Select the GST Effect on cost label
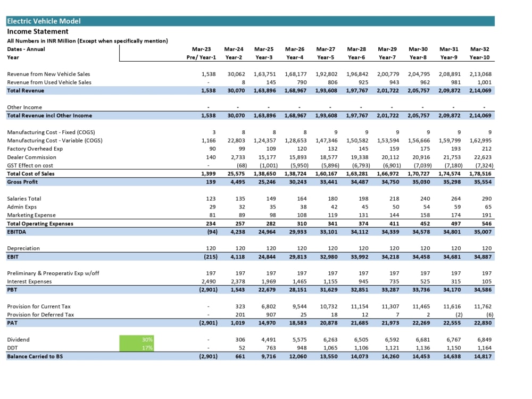 point(30,165)
